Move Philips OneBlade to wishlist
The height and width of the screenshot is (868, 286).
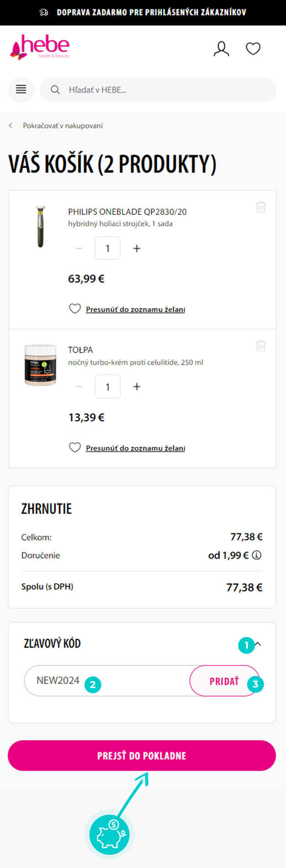(x=135, y=309)
